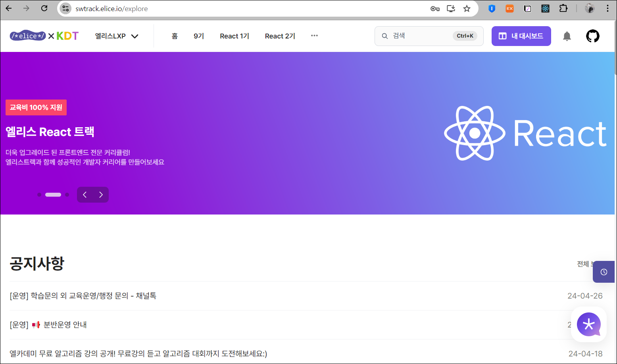
Task: Open the channel talk chat bubble
Action: [589, 324]
